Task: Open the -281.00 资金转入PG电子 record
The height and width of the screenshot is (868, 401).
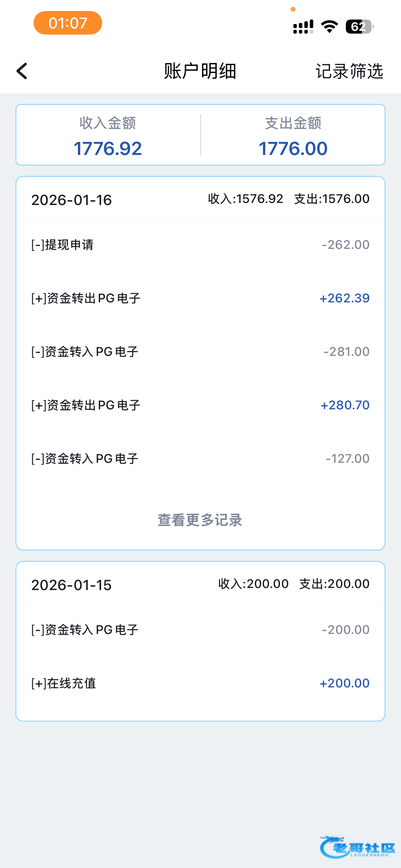Action: pos(200,352)
